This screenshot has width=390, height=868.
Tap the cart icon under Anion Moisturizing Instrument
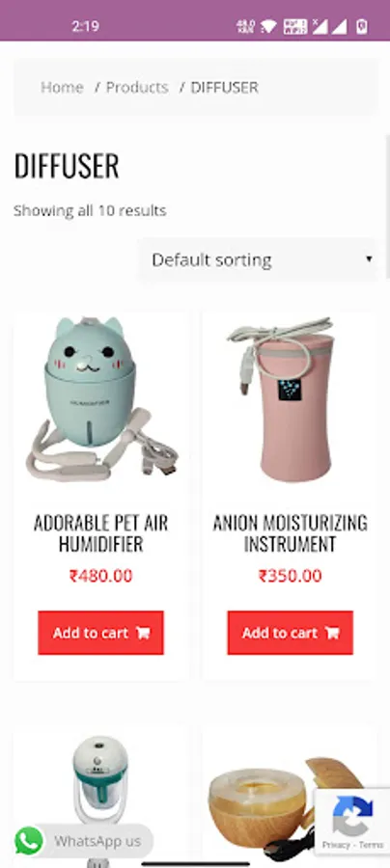332,633
